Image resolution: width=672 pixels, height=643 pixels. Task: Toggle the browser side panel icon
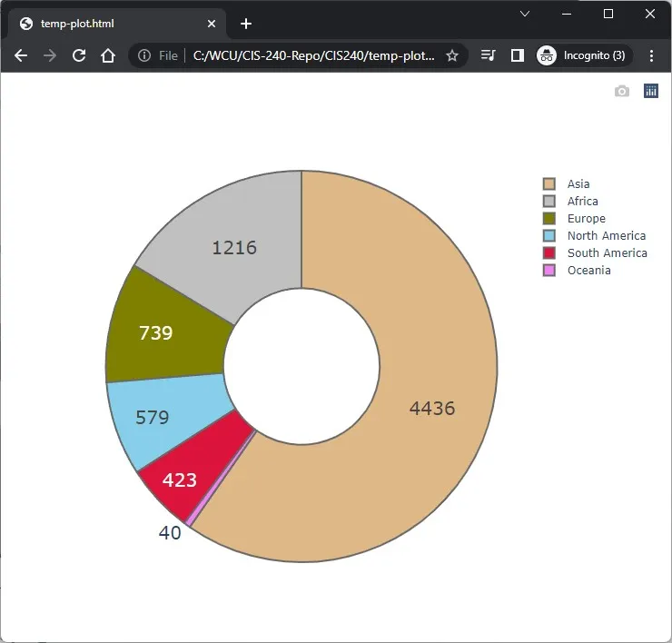[518, 55]
